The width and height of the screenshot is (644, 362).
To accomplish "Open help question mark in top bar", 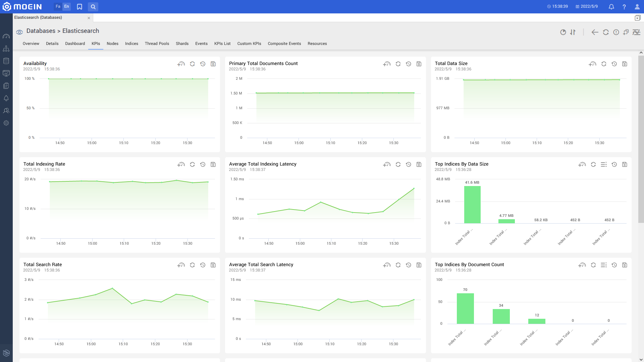I will click(x=624, y=7).
